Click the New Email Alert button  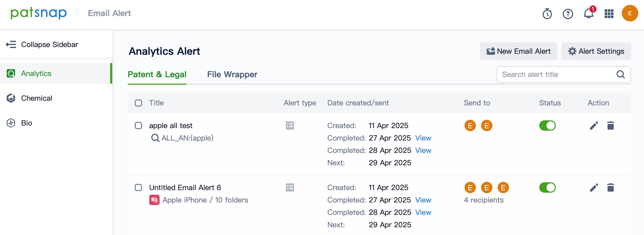(x=519, y=51)
